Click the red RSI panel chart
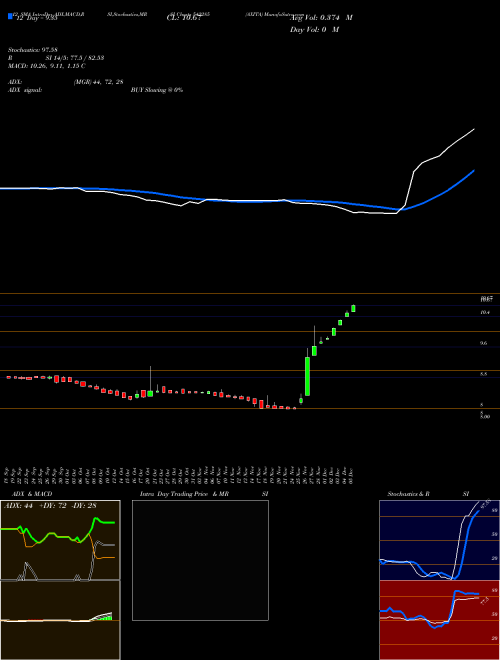Screen dimensions: 500x660 pos(439,620)
